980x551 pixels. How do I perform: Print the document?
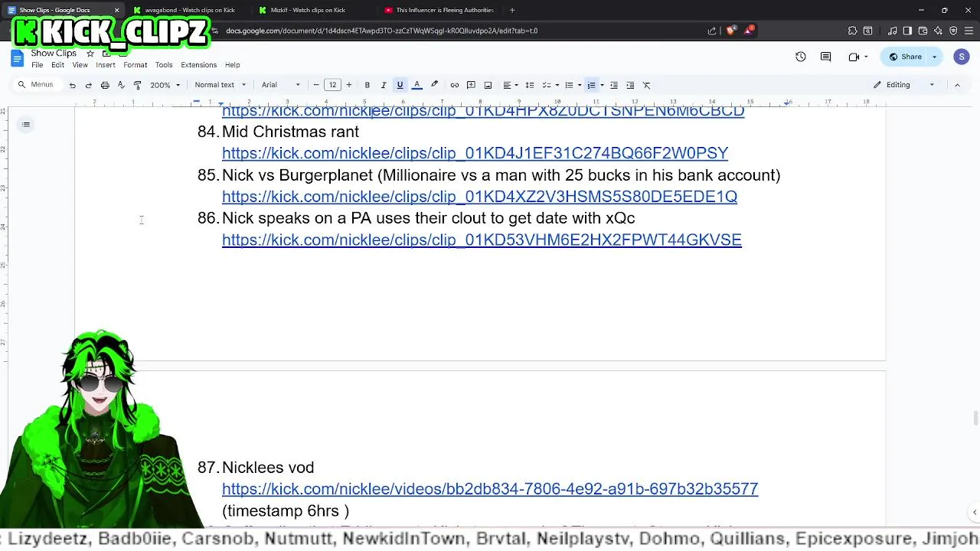(x=105, y=85)
